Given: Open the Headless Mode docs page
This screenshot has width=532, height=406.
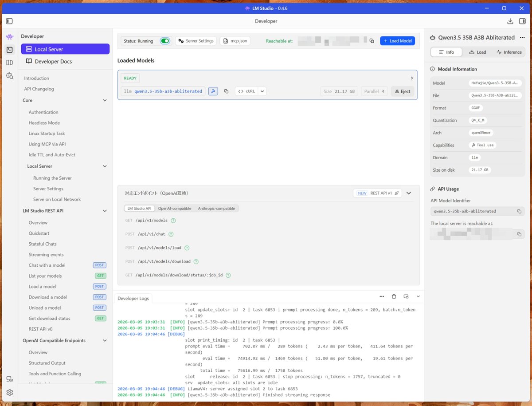Looking at the screenshot, I should 44,123.
